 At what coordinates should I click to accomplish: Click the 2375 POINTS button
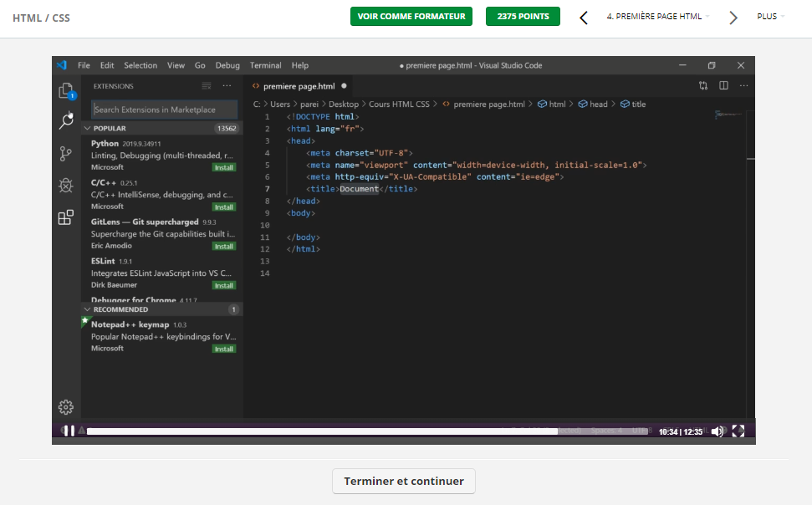523,17
